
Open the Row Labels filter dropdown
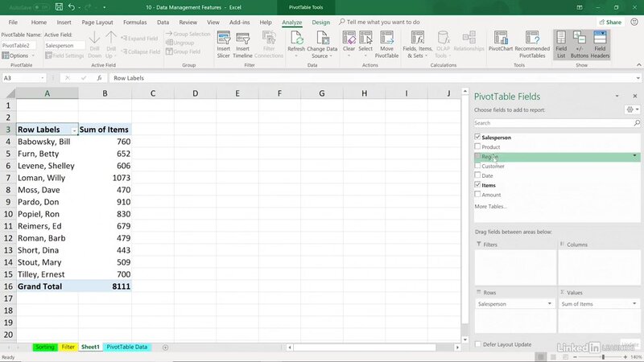coord(74,130)
